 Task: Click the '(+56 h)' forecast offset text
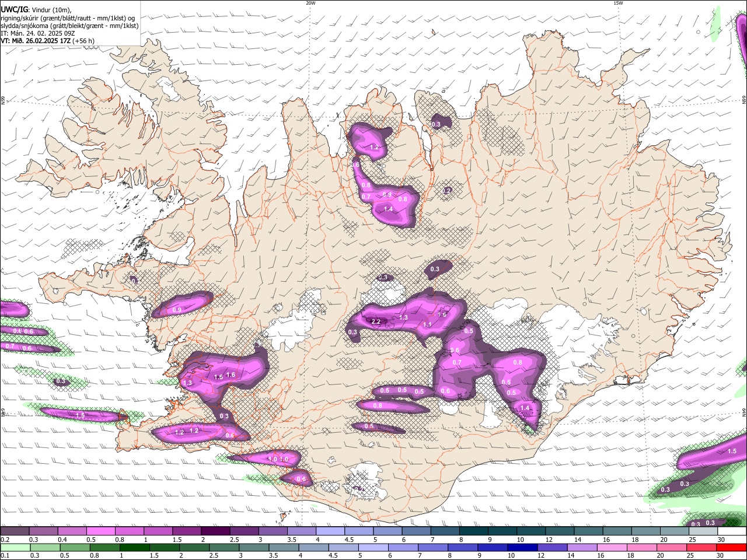pyautogui.click(x=84, y=41)
